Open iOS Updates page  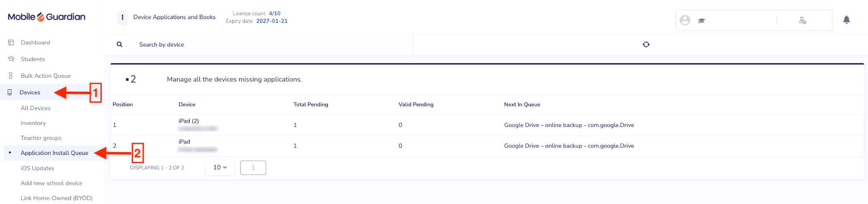37,168
